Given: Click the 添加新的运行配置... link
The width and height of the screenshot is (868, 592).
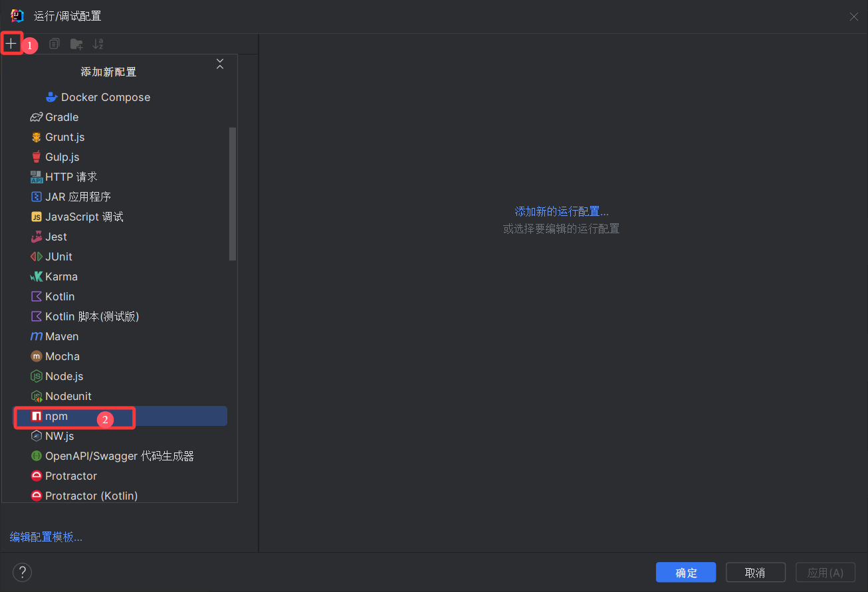Looking at the screenshot, I should [x=562, y=211].
